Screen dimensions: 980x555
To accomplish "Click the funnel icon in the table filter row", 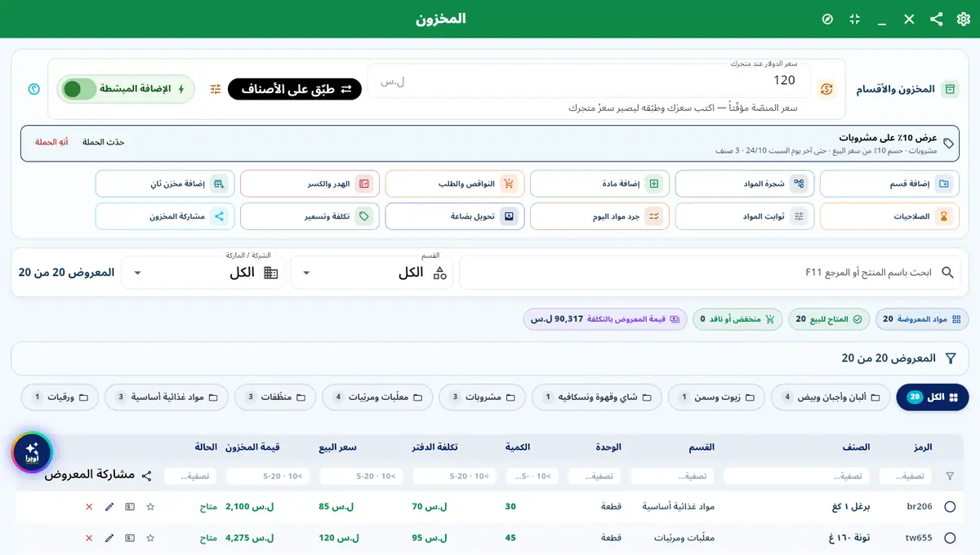I will pyautogui.click(x=950, y=476).
